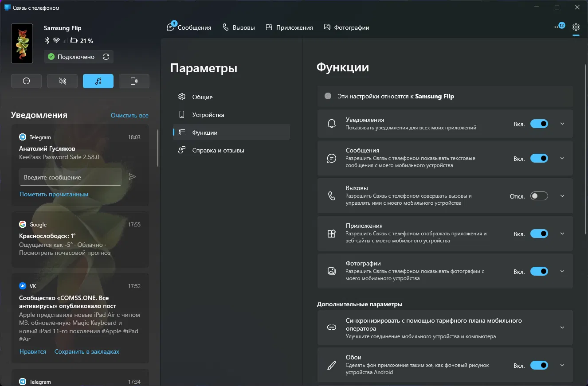Expand the Уведомления settings row chevron

(562, 124)
